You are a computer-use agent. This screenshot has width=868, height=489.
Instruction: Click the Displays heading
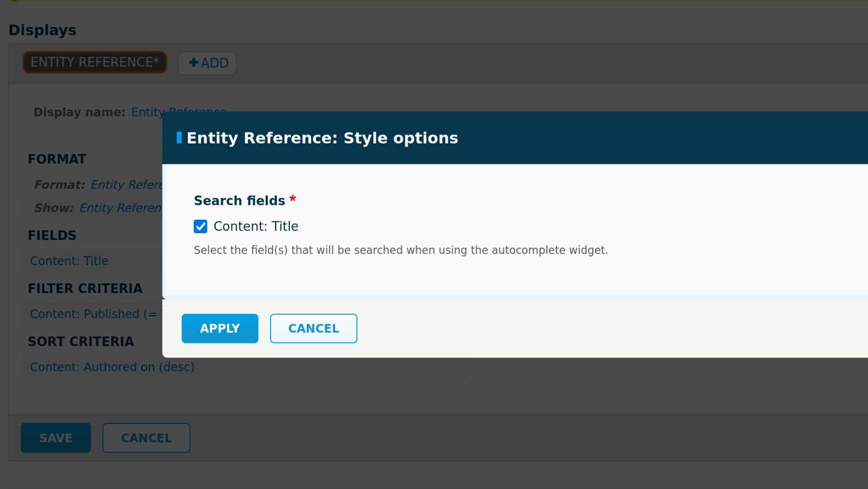pos(42,30)
